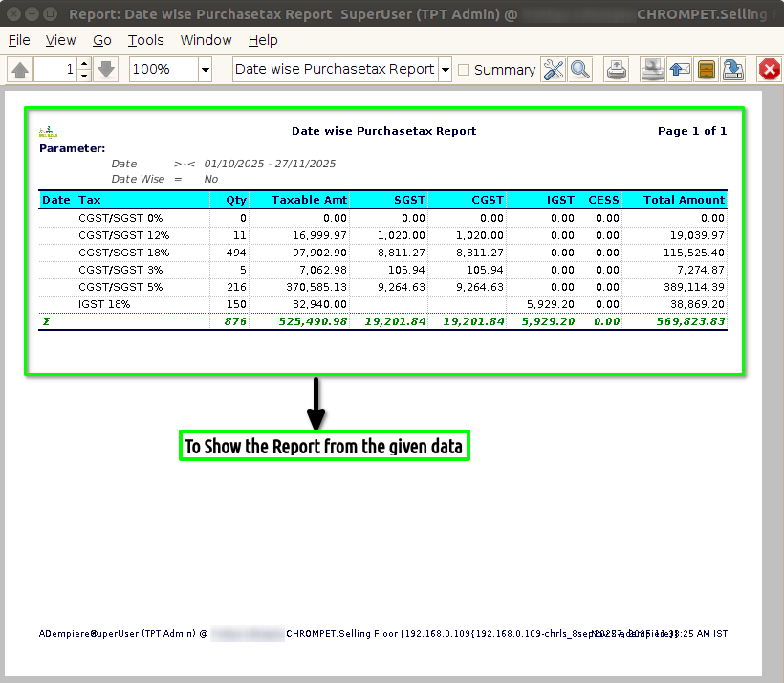Click taxable amount 370,585.13
Screen dimensions: 784x683
316,287
